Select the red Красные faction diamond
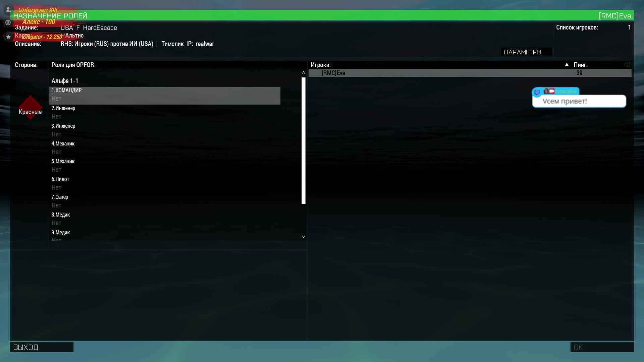Screen dimensions: 644x362 coord(30,108)
